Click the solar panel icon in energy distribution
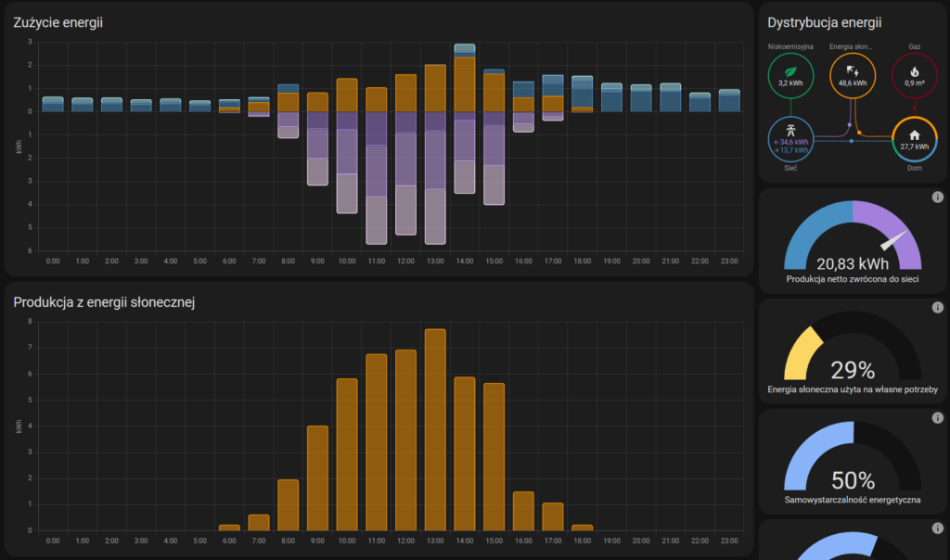The width and height of the screenshot is (950, 560). pyautogui.click(x=852, y=71)
